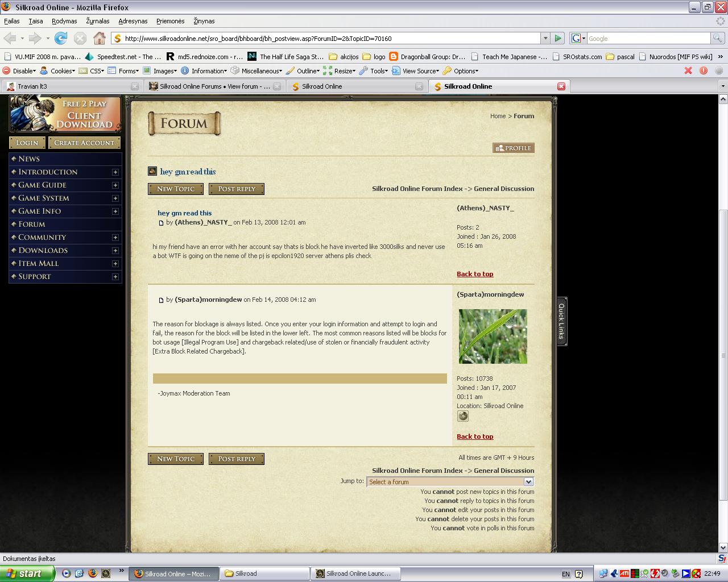Open the Priemonės menu

click(x=170, y=21)
